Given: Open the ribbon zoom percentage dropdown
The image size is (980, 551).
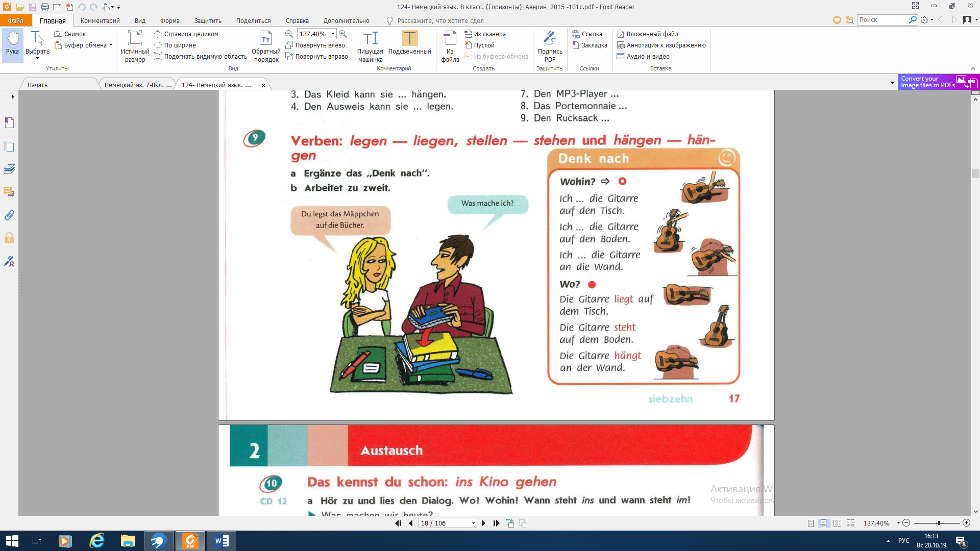Looking at the screenshot, I should click(333, 34).
